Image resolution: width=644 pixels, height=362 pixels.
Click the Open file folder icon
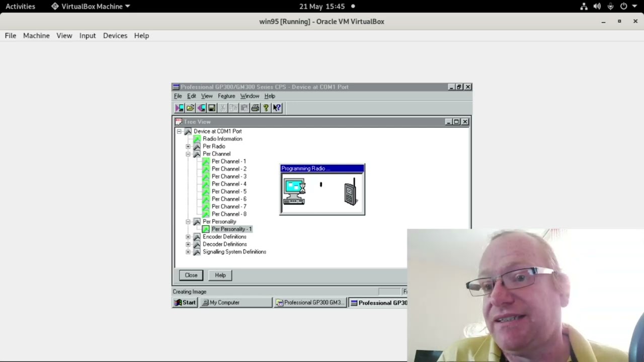[x=190, y=108]
